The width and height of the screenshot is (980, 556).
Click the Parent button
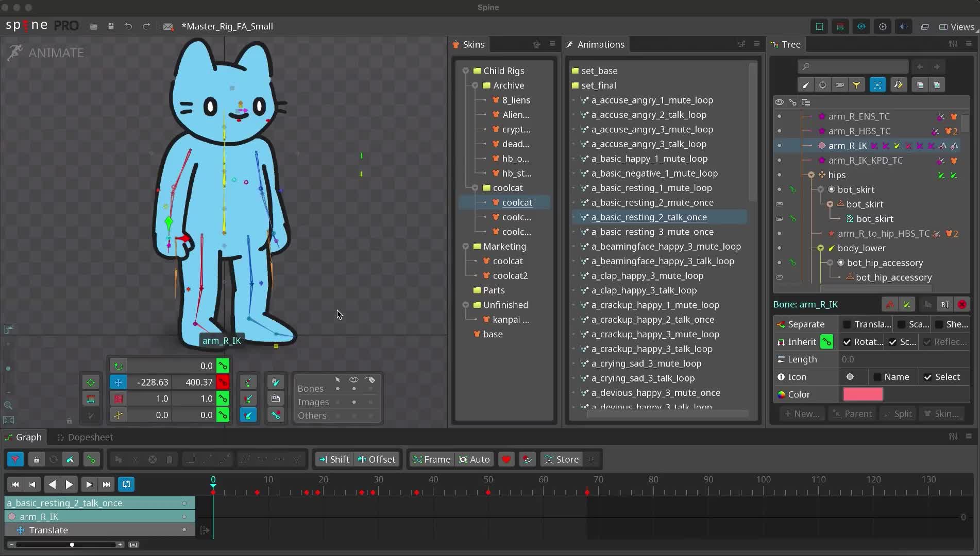tap(853, 414)
